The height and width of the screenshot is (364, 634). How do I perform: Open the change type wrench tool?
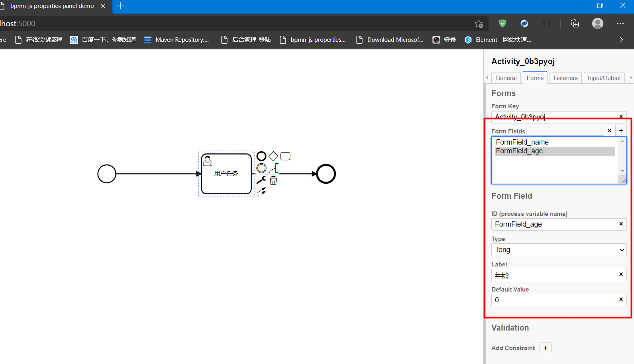[x=261, y=180]
